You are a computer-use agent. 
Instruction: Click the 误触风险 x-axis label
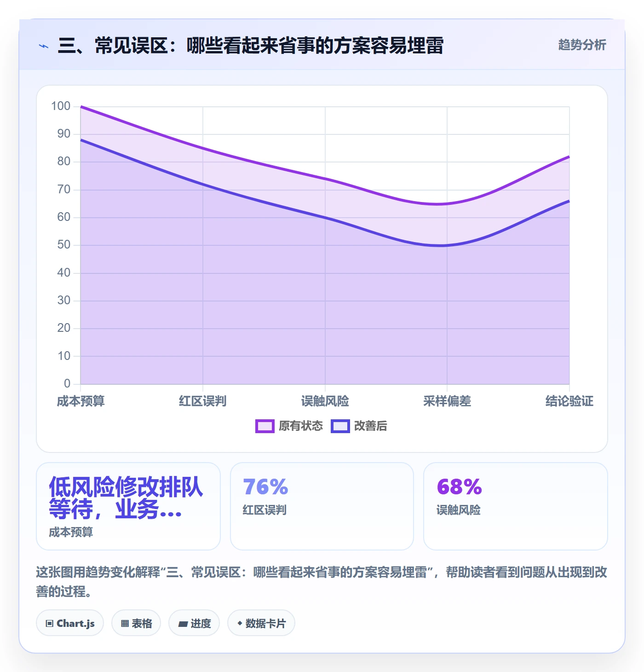[325, 401]
